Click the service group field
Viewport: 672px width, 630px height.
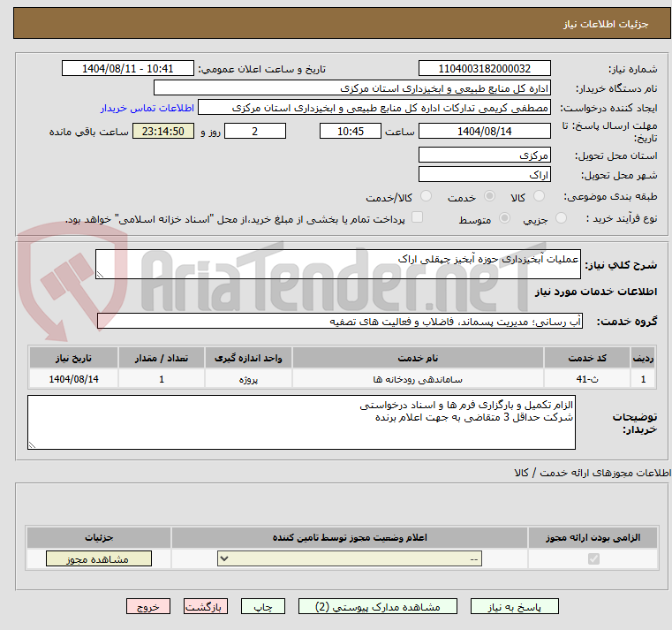click(x=340, y=322)
